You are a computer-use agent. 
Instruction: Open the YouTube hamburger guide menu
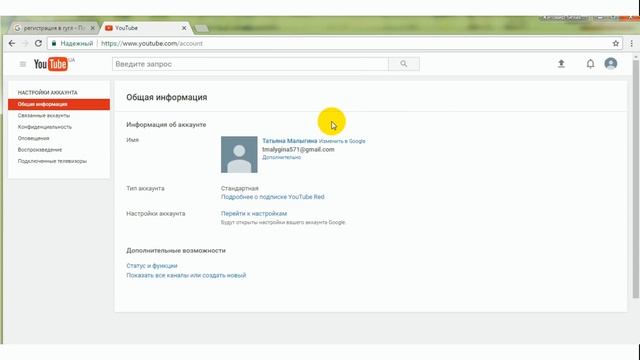pos(23,64)
